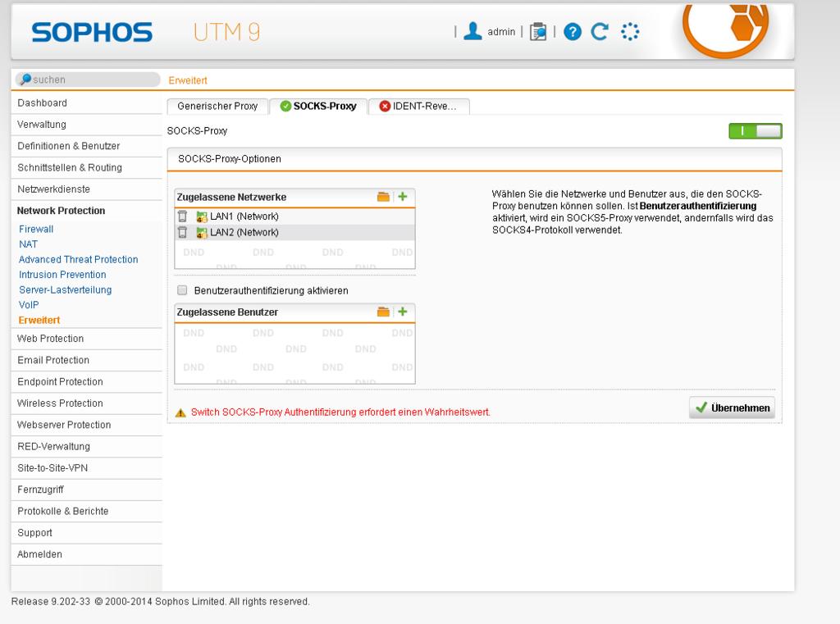
Task: Click the reload page arrow icon
Action: (600, 32)
